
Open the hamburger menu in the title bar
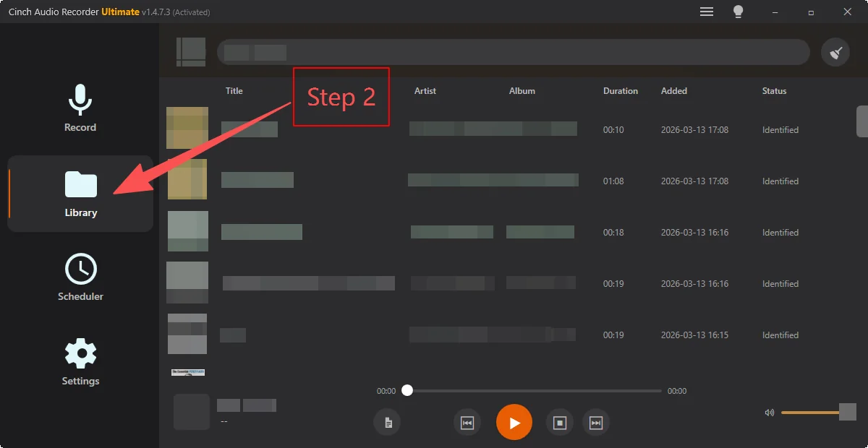[x=706, y=12]
